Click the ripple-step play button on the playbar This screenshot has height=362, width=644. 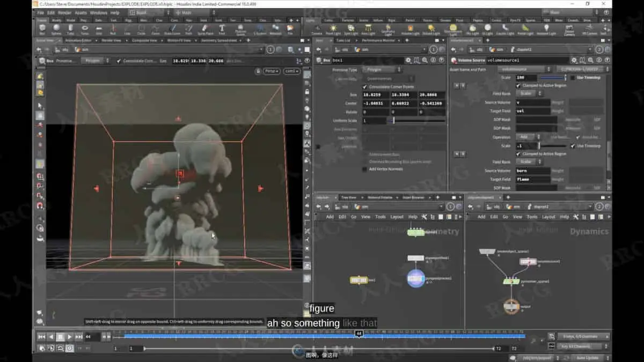pos(70,337)
